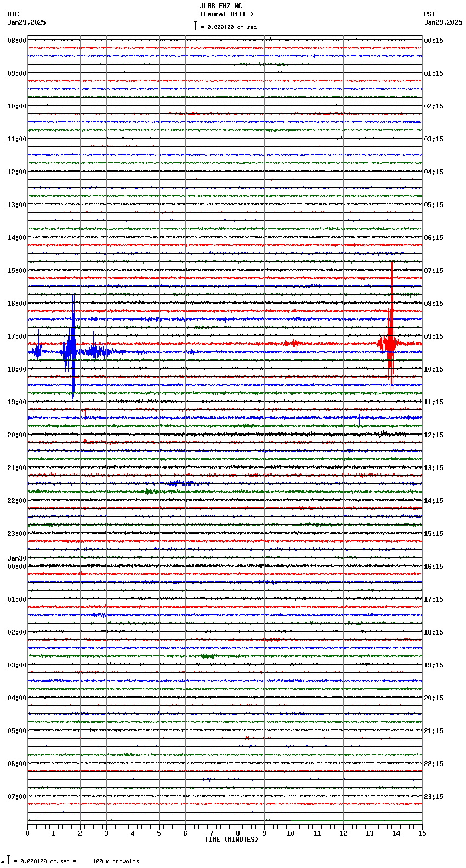Click the 10:00 UTC row label
Viewport: 466px width, 868px height.
[x=17, y=106]
